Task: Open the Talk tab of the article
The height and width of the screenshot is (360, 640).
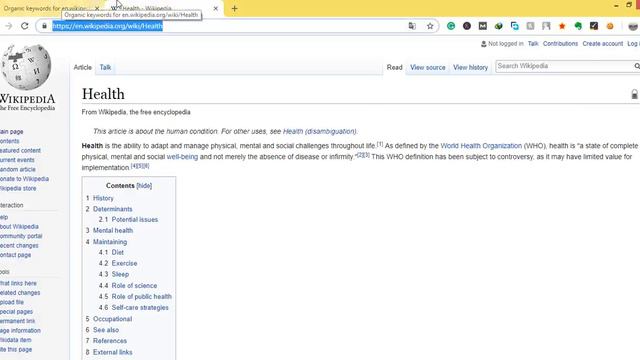Action: (x=105, y=67)
